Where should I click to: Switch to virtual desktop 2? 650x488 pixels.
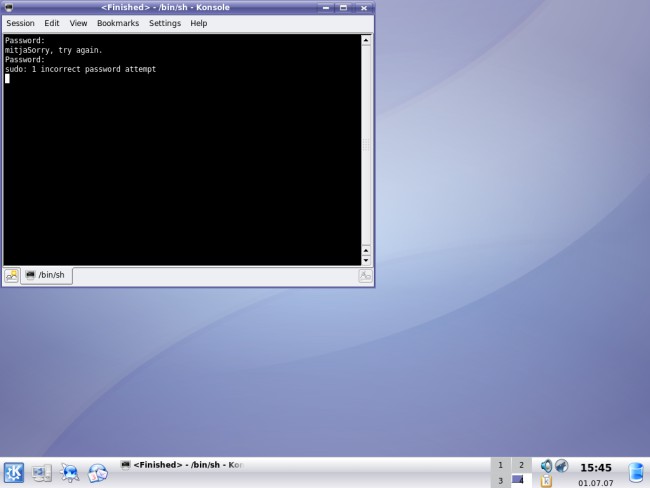[x=521, y=465]
